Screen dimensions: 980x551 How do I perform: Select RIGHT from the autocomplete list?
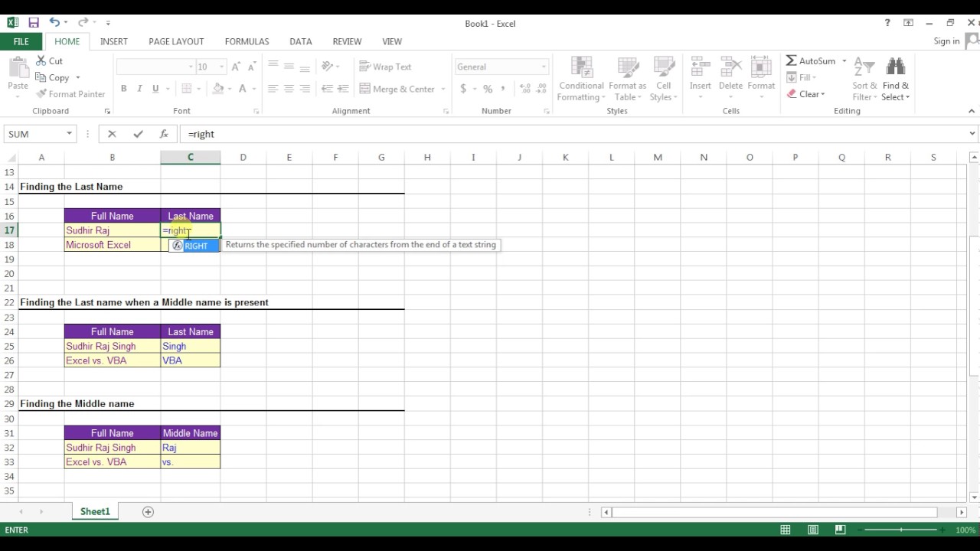(x=195, y=246)
